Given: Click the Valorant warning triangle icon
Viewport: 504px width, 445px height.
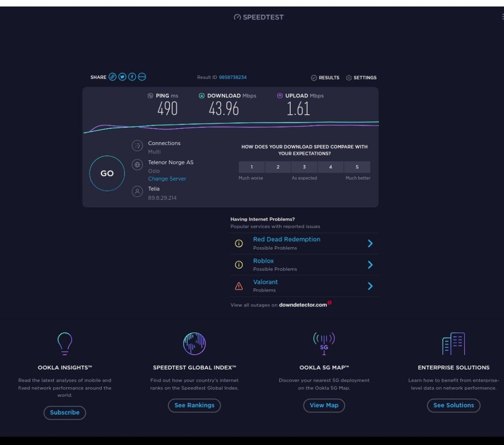Looking at the screenshot, I should [x=239, y=286].
